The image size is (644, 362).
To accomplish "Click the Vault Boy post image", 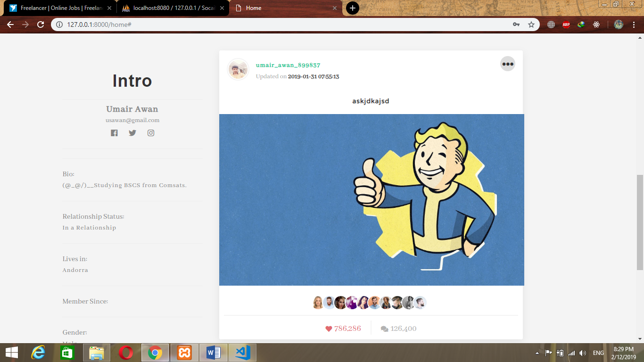I will [372, 200].
